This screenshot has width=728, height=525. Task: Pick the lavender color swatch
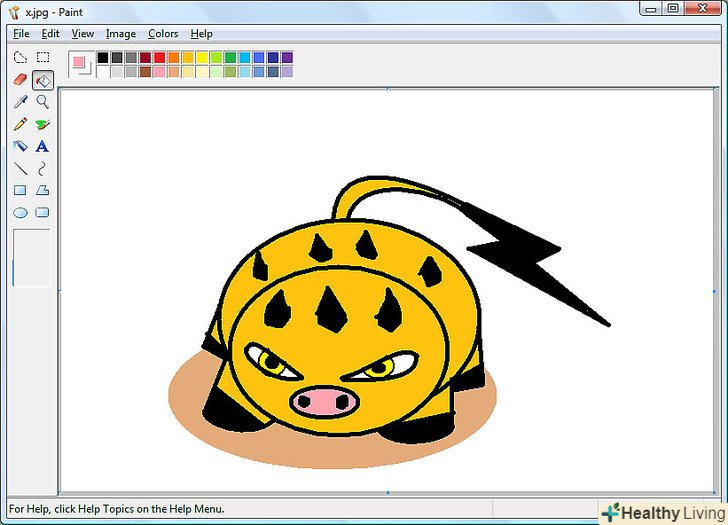click(x=287, y=71)
